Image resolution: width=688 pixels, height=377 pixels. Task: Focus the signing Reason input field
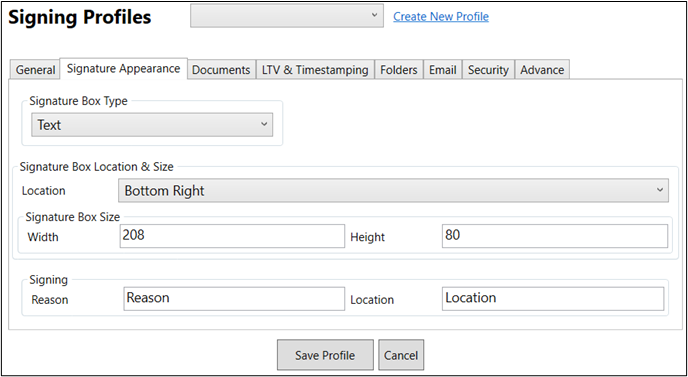(x=234, y=298)
